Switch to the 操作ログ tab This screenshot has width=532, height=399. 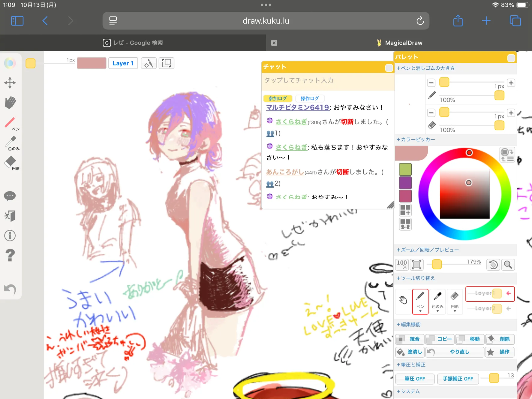coord(310,98)
